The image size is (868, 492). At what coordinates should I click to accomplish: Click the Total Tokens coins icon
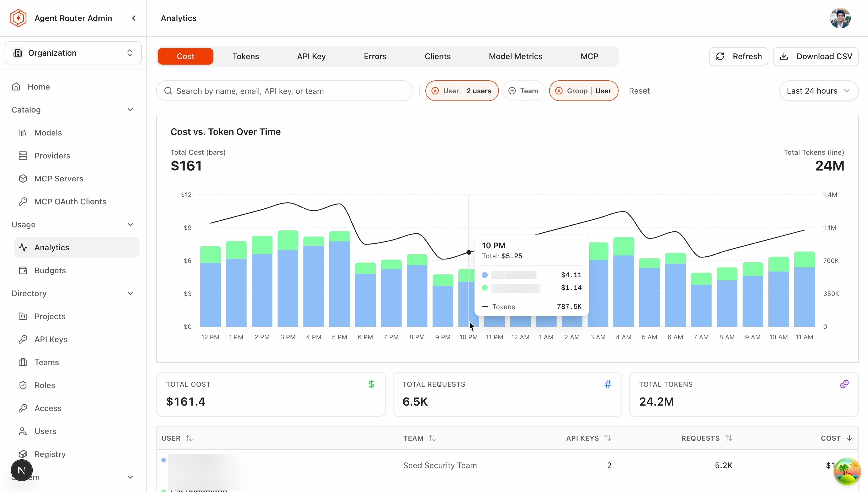844,384
